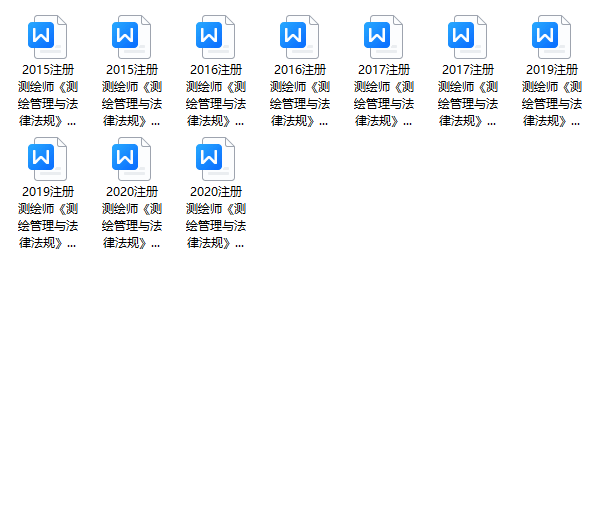Click the first '2017注册测绘师《测绘管理与法律法规》...' file name

pos(384,95)
